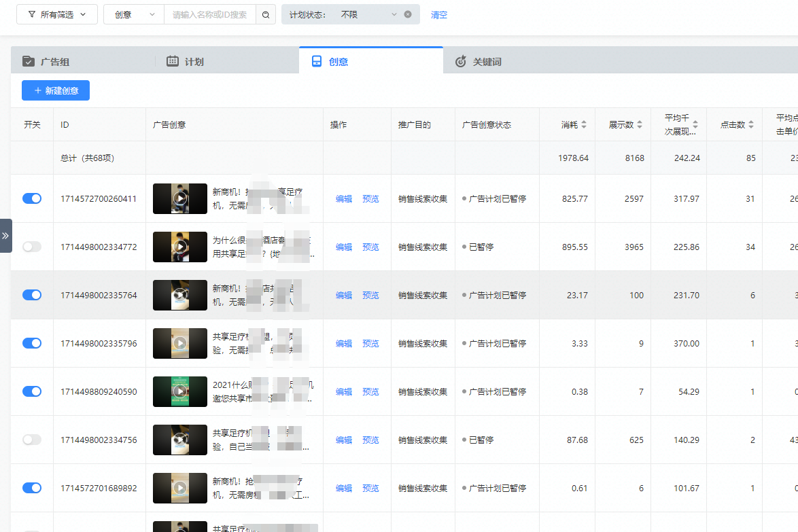798x532 pixels.
Task: Turn on switch for creative 1714498002334772
Action: 31,247
